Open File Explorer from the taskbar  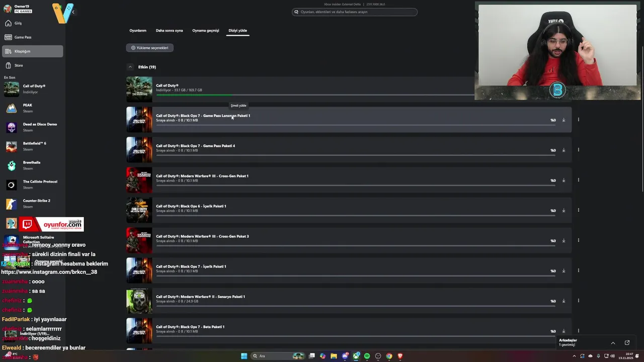coord(334,356)
